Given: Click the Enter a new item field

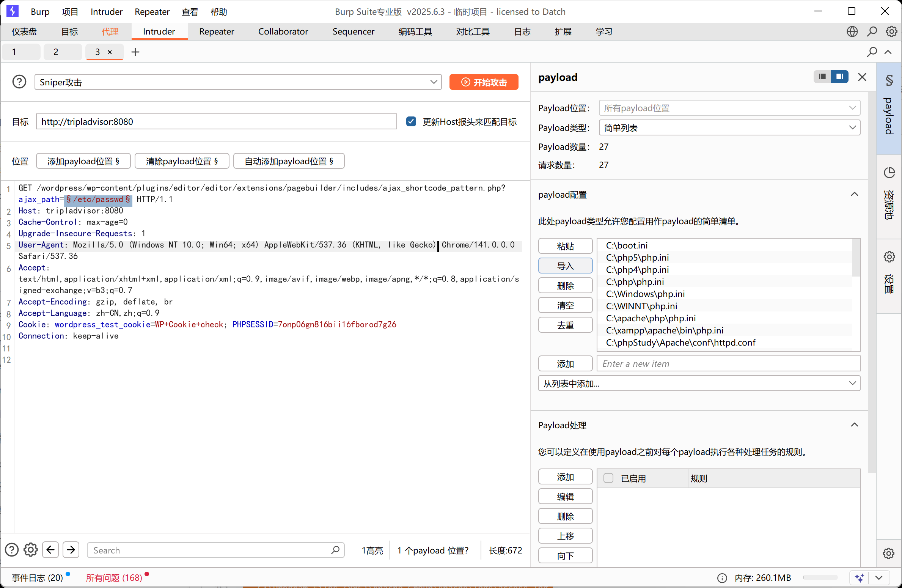Looking at the screenshot, I should point(728,363).
